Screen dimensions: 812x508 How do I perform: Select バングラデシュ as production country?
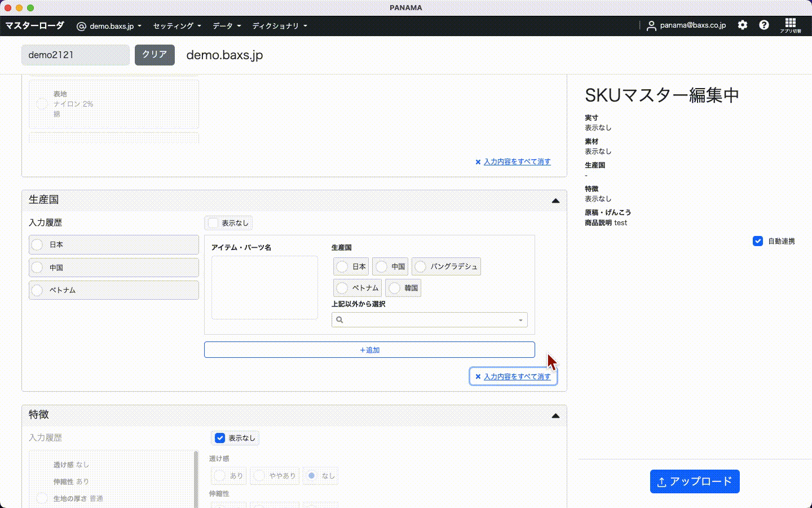coord(420,266)
